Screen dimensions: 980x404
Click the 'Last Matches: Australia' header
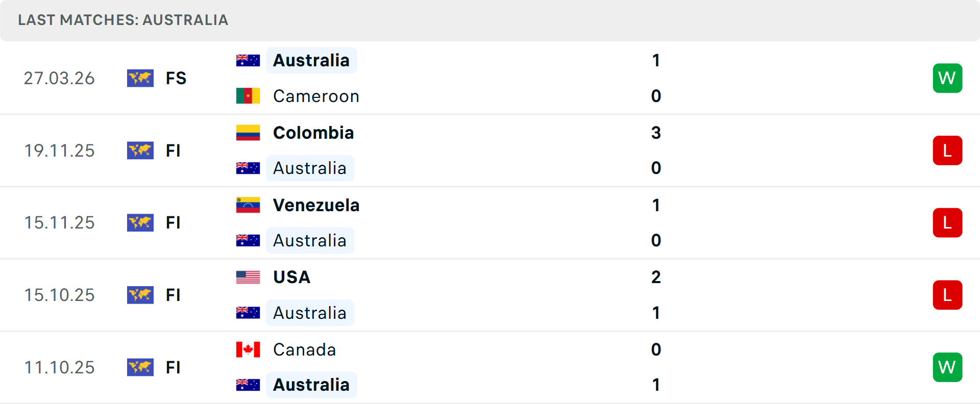click(123, 20)
